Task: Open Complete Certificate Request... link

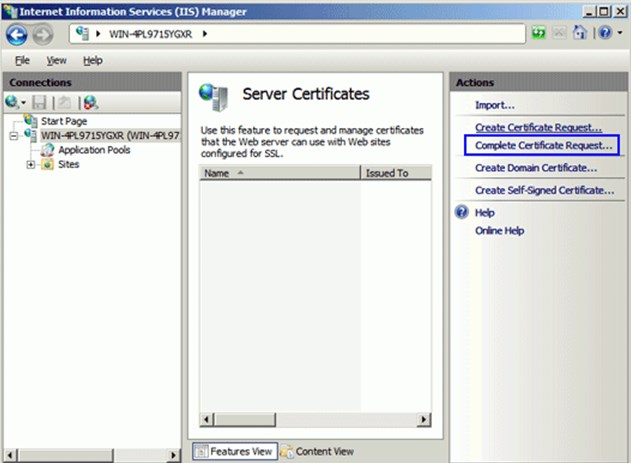Action: click(543, 145)
